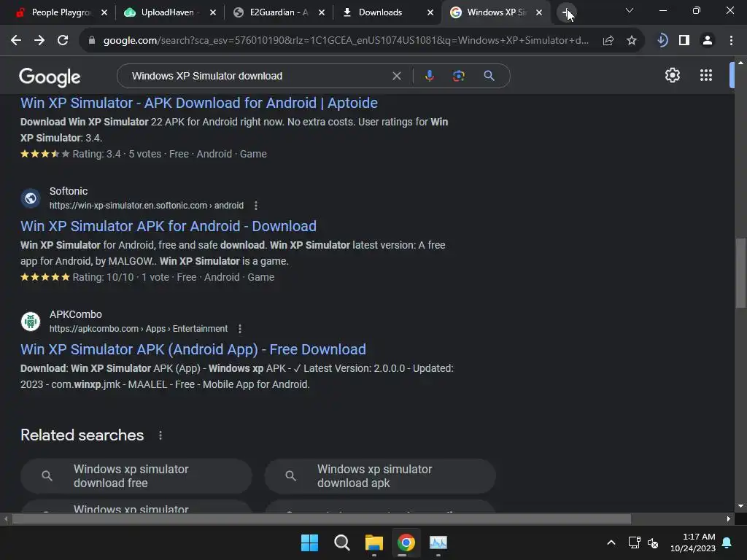Viewport: 747px width, 560px height.
Task: Submit search with magnifier icon
Action: click(x=489, y=76)
